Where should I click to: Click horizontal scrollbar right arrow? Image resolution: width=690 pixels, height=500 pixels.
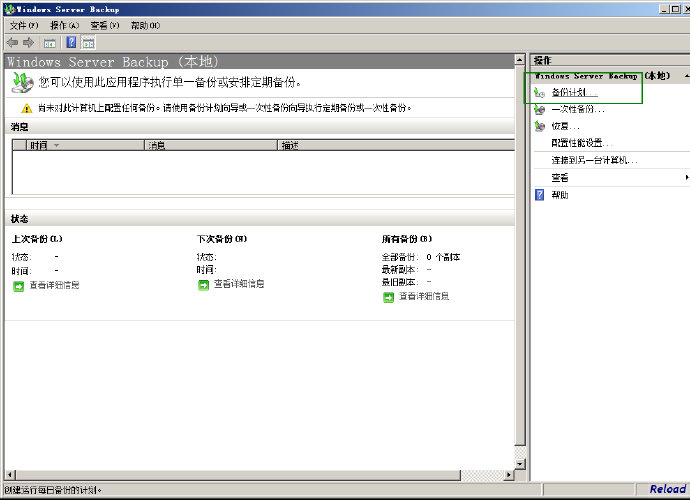(x=509, y=475)
